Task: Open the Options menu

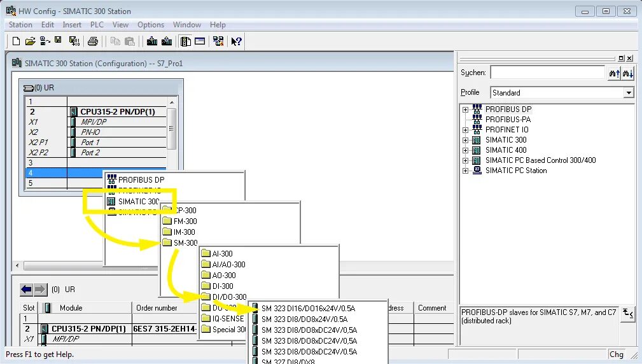Action: 151,25
